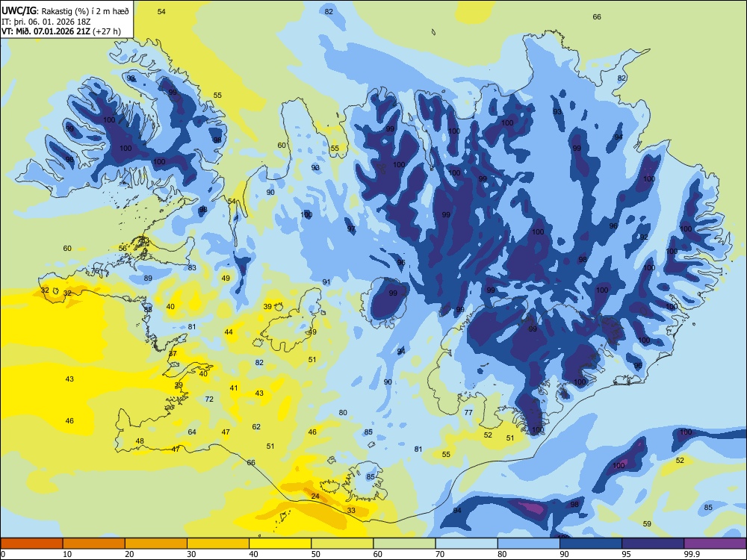Click the map value '89'
747x560 pixels.
coord(148,278)
